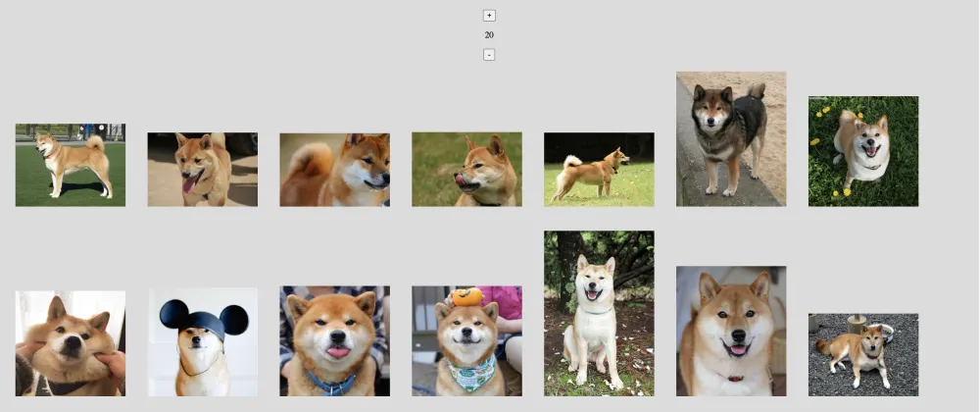Select the counter value 20
Viewport: 980px width, 412px height.
pyautogui.click(x=489, y=35)
